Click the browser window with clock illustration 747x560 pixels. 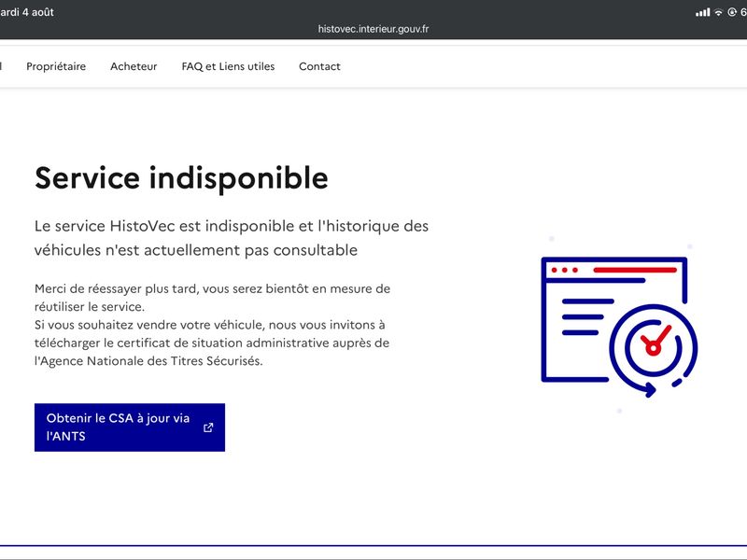[x=619, y=327]
